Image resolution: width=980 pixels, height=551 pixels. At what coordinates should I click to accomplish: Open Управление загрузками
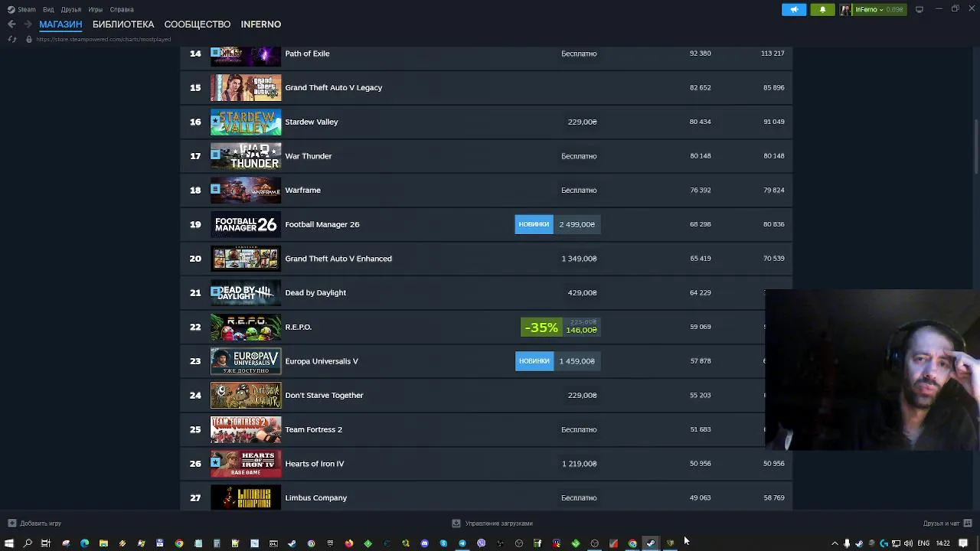tap(498, 523)
